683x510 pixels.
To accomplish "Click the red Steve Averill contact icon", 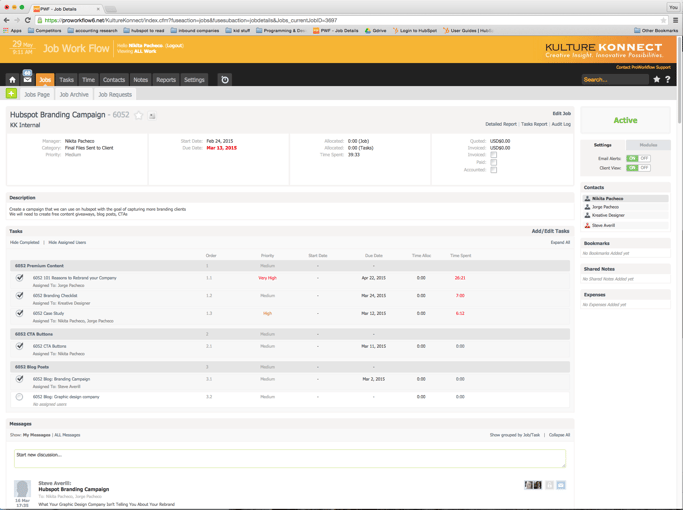I will (x=587, y=225).
